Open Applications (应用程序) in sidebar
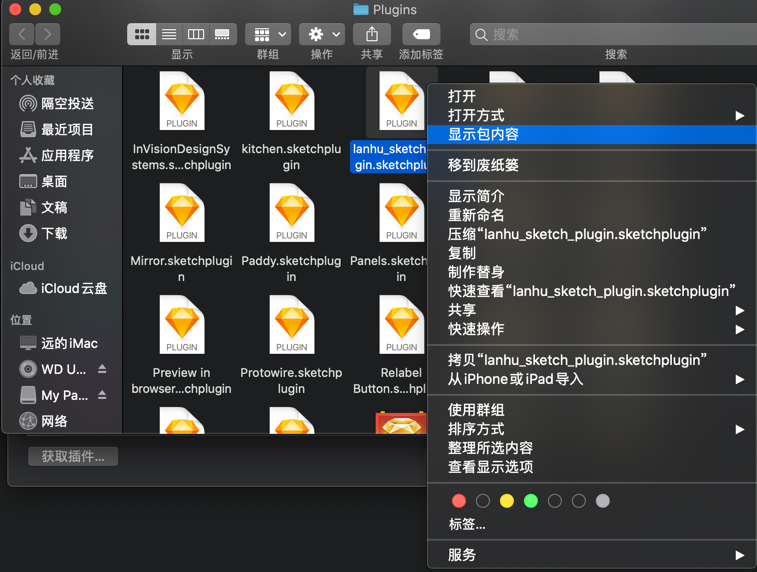The height and width of the screenshot is (572, 757). (56, 155)
